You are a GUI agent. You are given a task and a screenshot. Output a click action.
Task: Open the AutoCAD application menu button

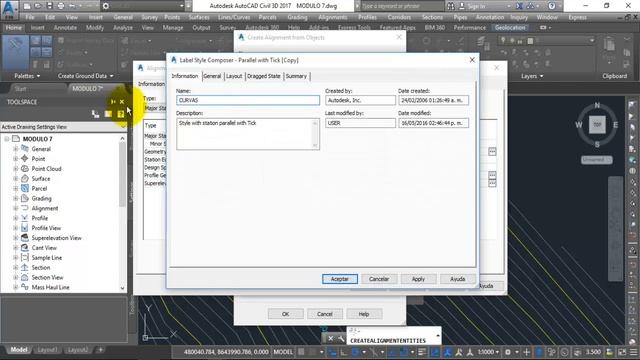9,9
